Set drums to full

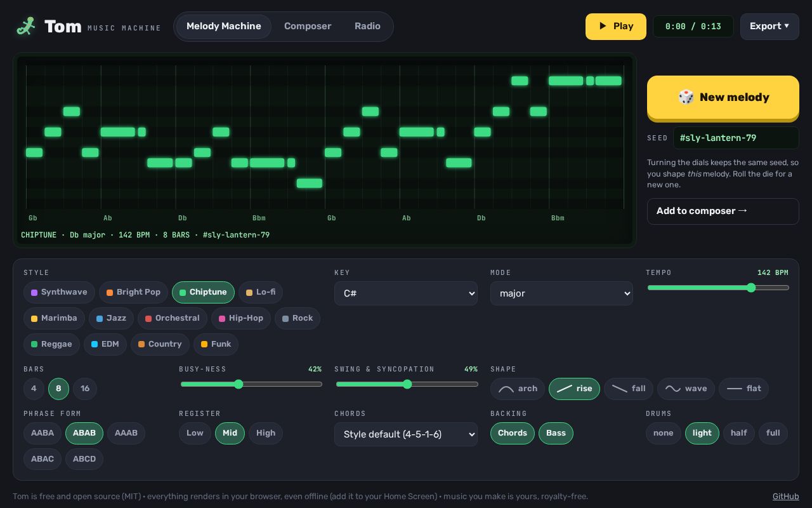click(x=773, y=433)
